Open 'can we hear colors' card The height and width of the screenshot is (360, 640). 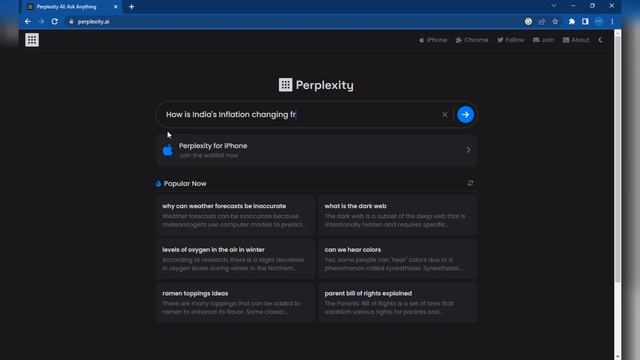[x=398, y=259]
